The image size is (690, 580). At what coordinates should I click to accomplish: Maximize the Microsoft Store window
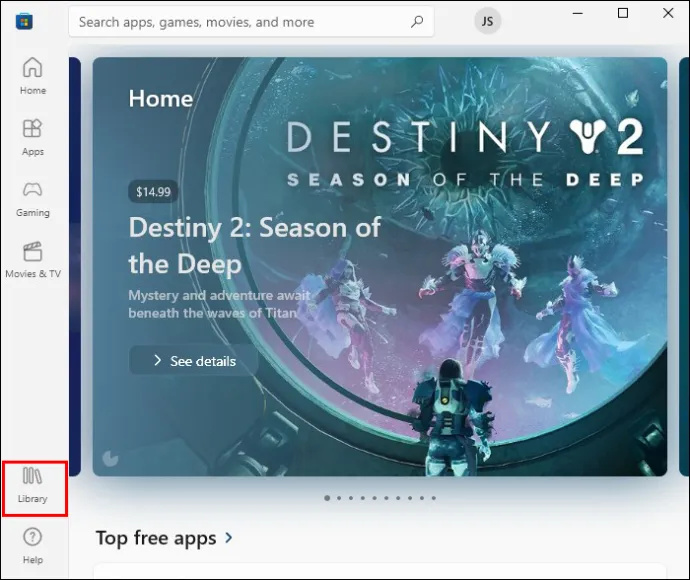coord(623,13)
